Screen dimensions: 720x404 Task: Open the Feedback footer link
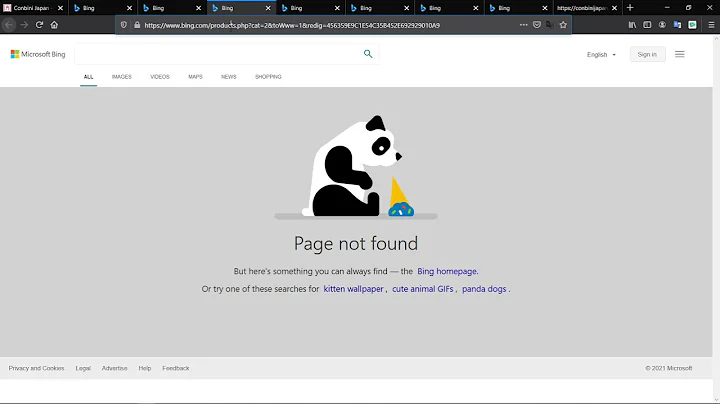coord(175,368)
